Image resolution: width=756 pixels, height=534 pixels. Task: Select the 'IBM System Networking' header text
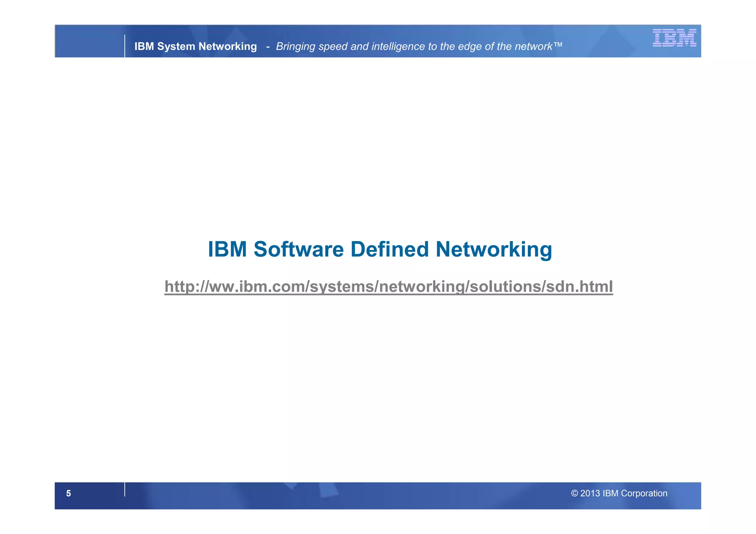(195, 46)
